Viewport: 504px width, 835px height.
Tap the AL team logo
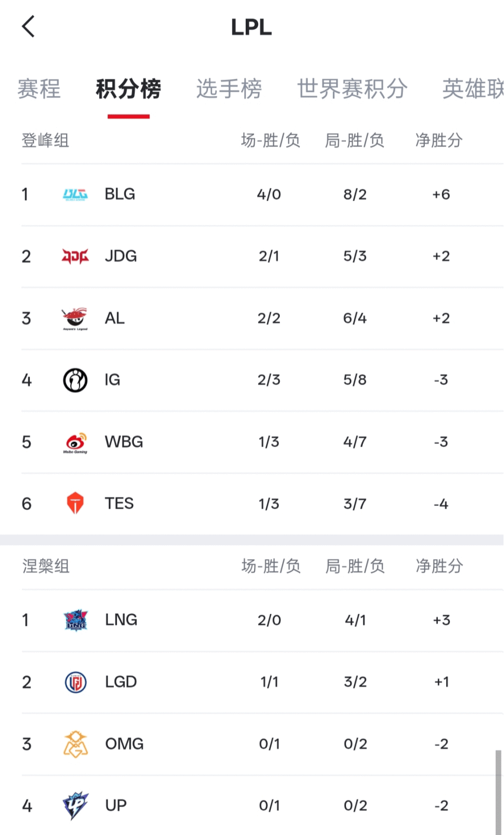[75, 318]
